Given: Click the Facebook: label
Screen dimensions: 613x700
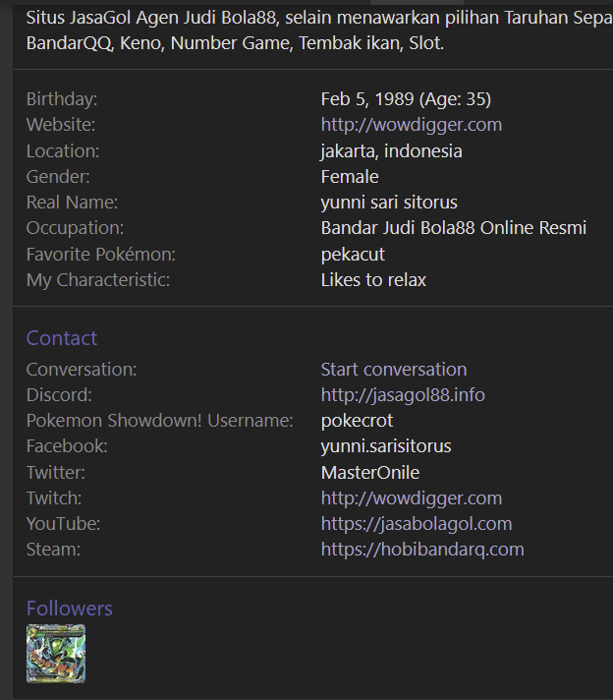Looking at the screenshot, I should coord(67,446).
